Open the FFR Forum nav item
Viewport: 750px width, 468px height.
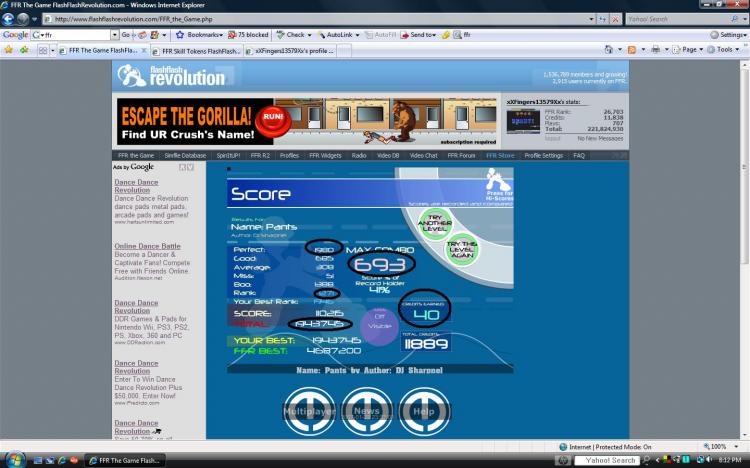click(x=461, y=156)
